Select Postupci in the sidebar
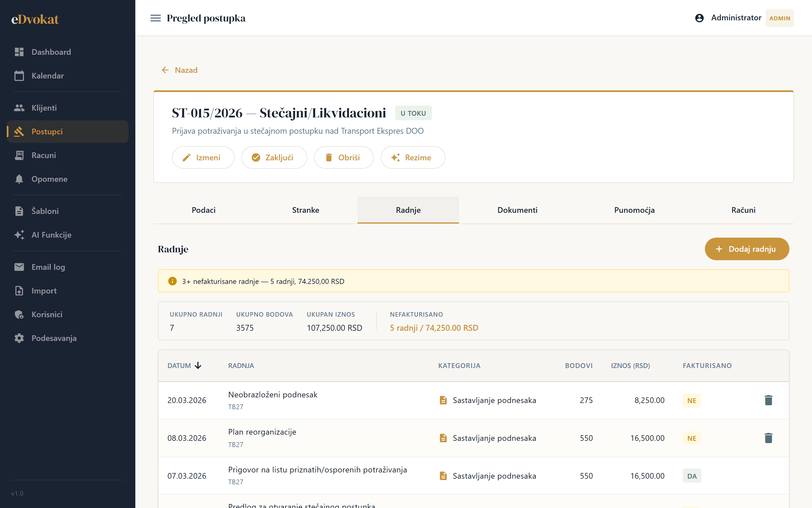812x508 pixels. [x=67, y=132]
